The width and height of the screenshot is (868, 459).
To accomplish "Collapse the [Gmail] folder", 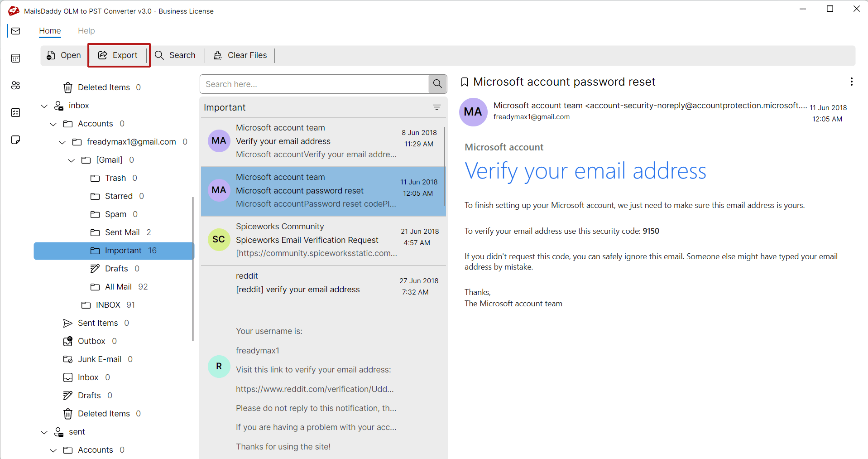I will tap(71, 160).
